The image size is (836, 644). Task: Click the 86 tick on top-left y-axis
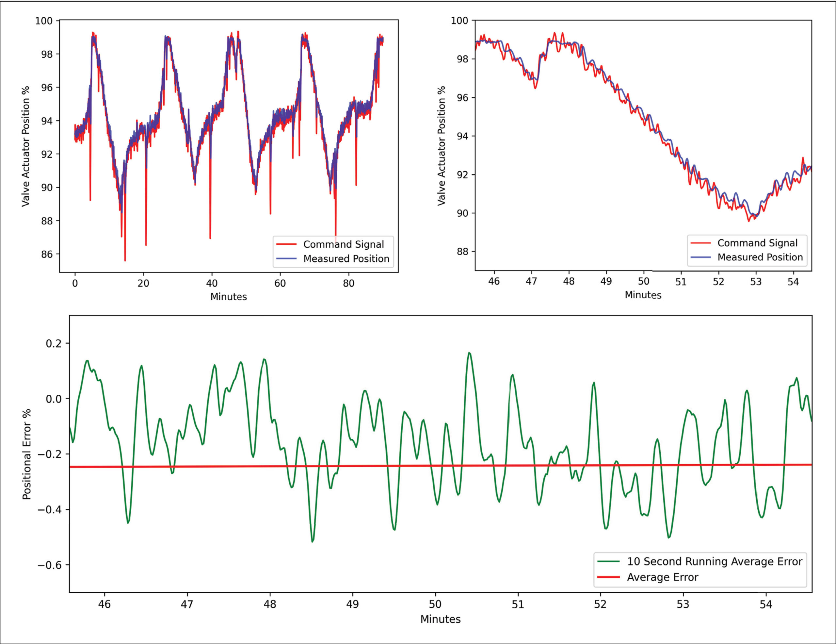pyautogui.click(x=47, y=254)
